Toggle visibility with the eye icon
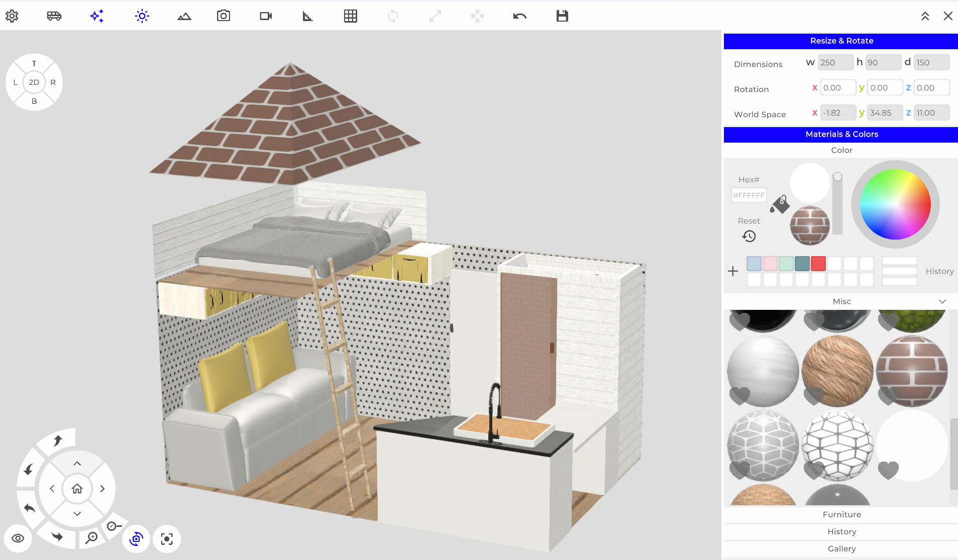 [18, 538]
